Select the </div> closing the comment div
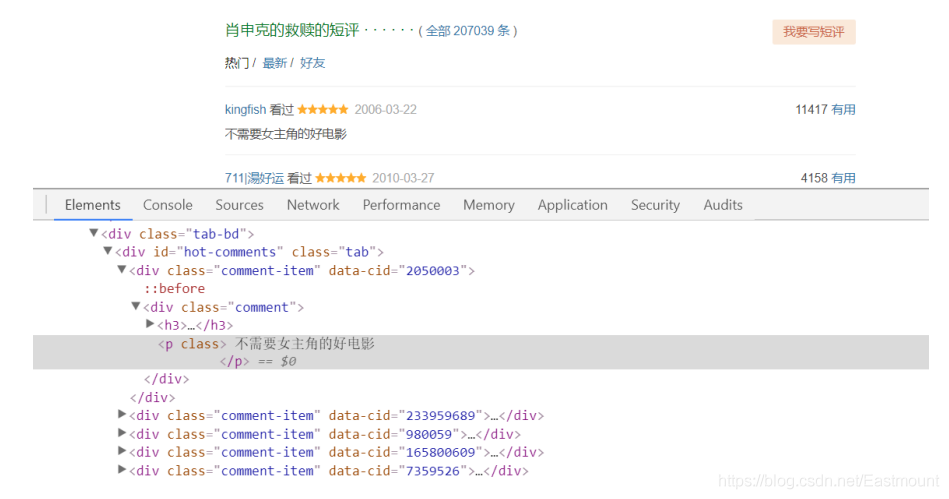The image size is (949, 499). (x=166, y=379)
